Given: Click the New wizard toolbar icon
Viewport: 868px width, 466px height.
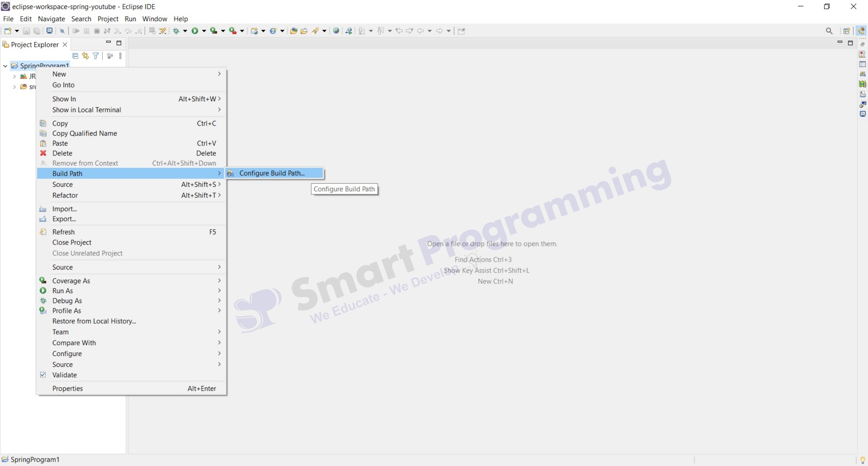Looking at the screenshot, I should [x=8, y=31].
